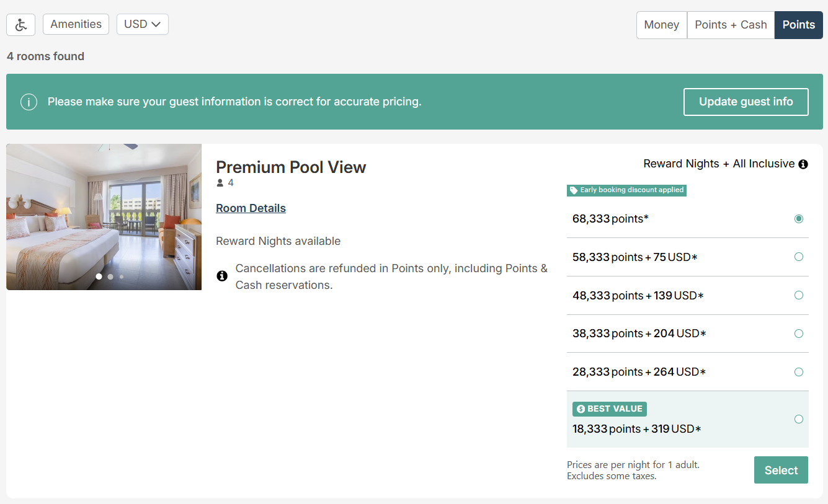Click the wheelchair accessibility filter icon
Image resolution: width=828 pixels, height=504 pixels.
tap(20, 25)
